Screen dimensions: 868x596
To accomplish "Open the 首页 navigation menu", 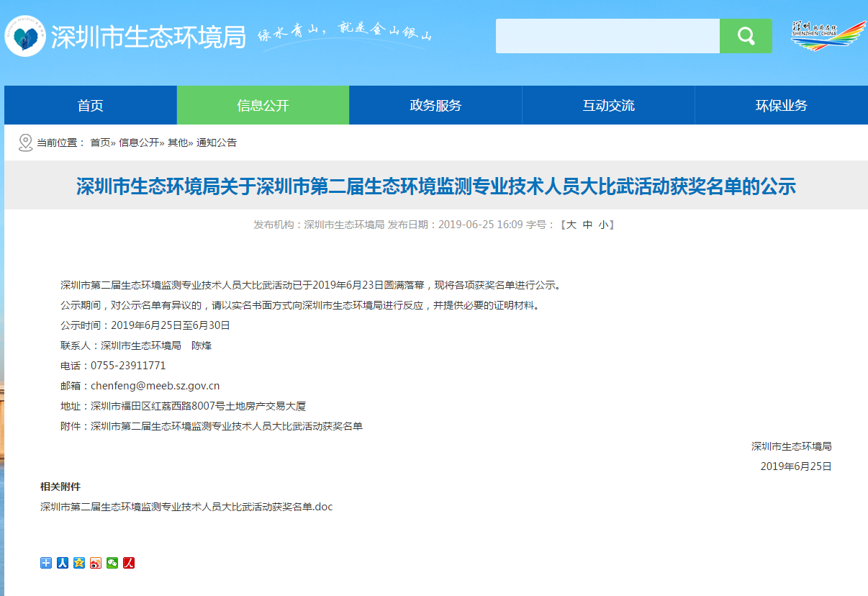I will pos(90,105).
